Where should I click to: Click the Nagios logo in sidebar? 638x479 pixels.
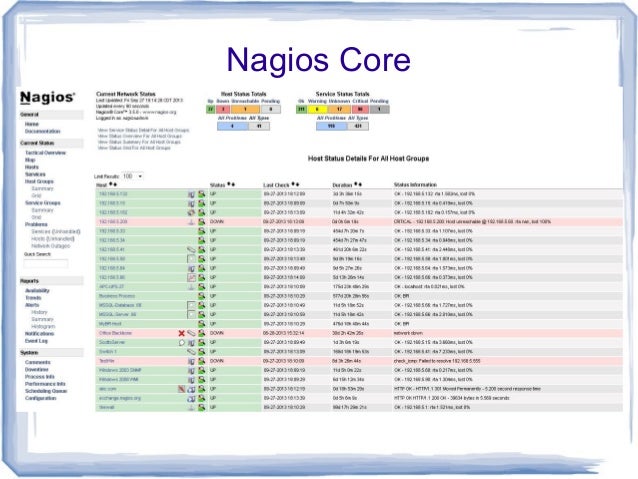pyautogui.click(x=47, y=97)
